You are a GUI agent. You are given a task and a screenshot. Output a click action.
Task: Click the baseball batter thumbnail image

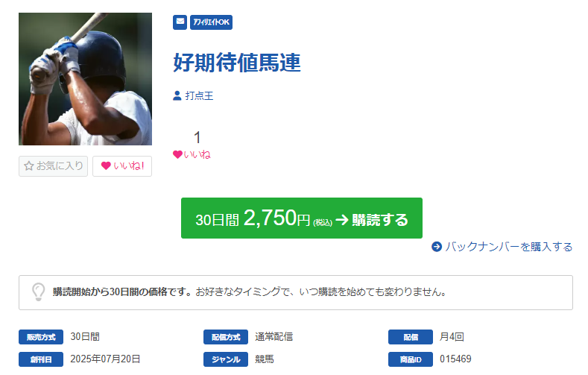[x=86, y=79]
